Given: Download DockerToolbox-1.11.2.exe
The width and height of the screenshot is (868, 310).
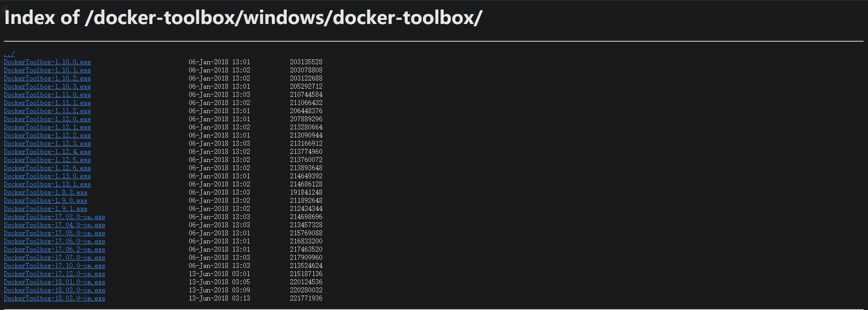Looking at the screenshot, I should (47, 111).
